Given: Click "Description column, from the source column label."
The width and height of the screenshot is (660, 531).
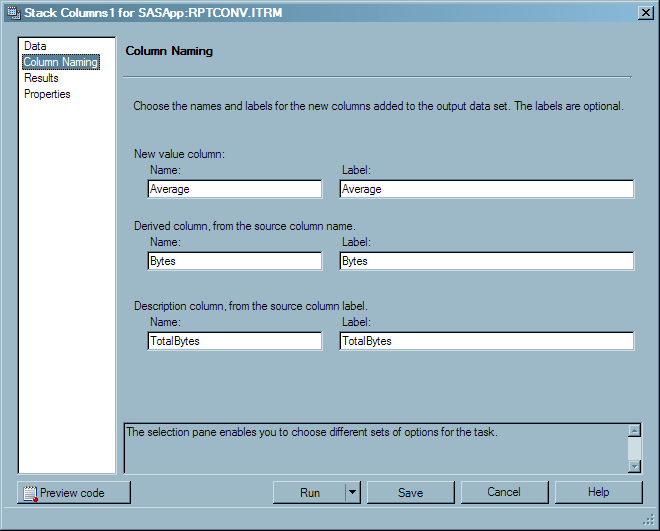Looking at the screenshot, I should [x=251, y=306].
